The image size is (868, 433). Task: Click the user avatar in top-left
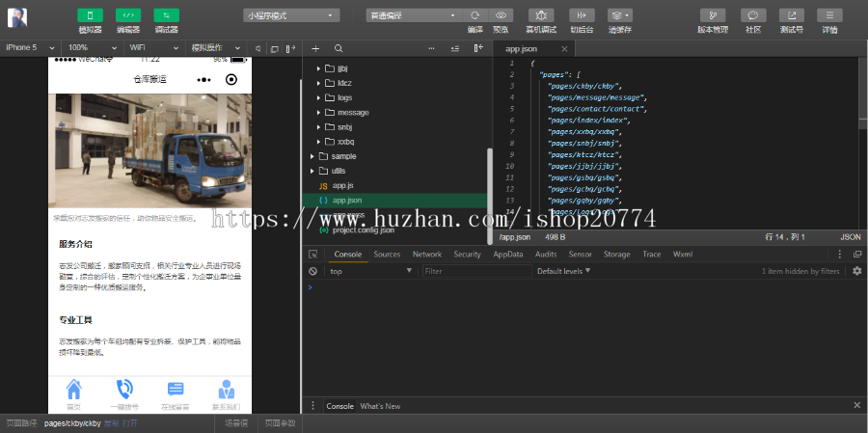pyautogui.click(x=17, y=18)
